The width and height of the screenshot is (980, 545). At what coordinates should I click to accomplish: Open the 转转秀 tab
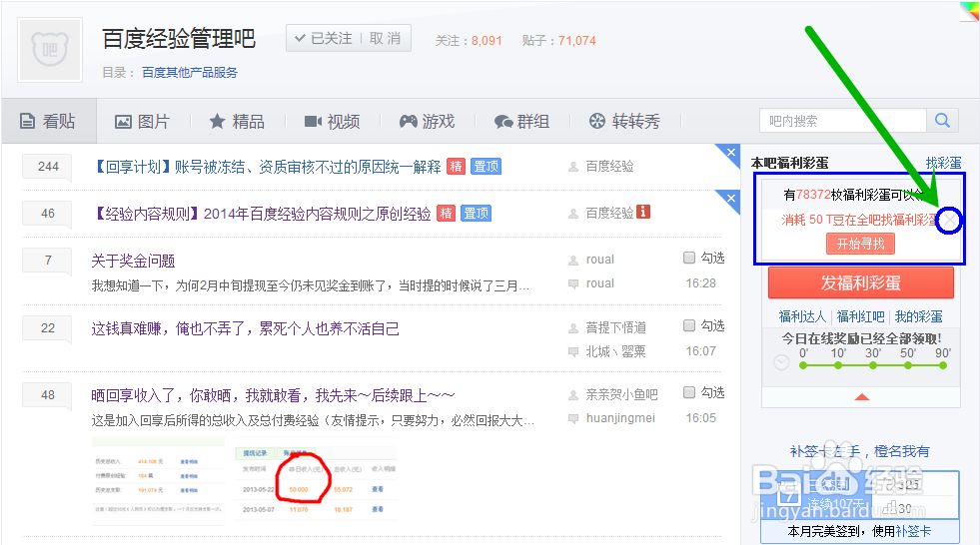pyautogui.click(x=624, y=121)
